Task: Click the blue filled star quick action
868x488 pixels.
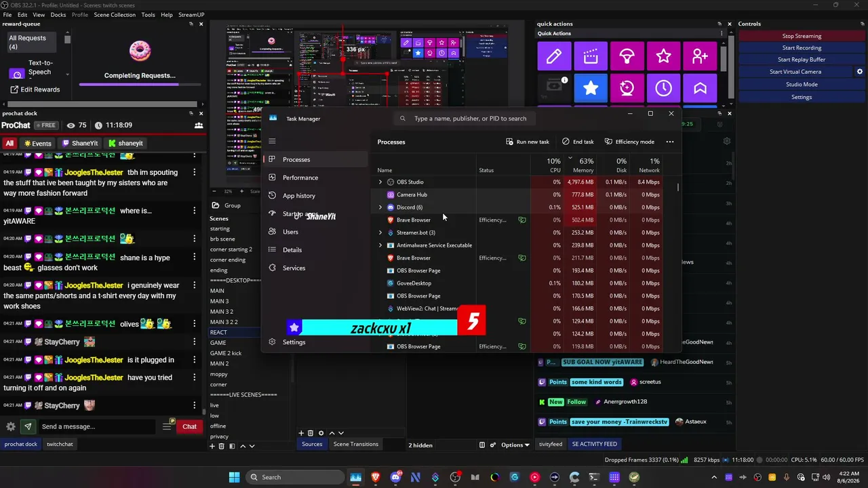Action: pos(591,88)
